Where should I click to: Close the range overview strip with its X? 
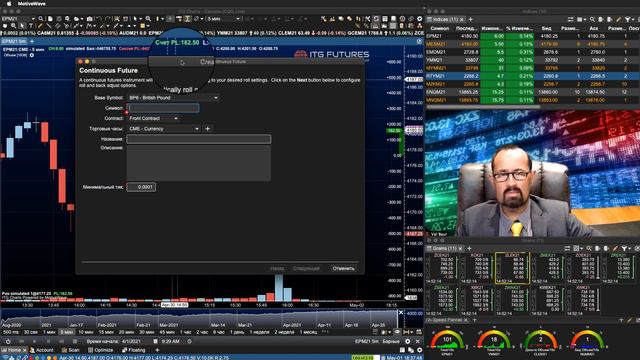coord(401,312)
